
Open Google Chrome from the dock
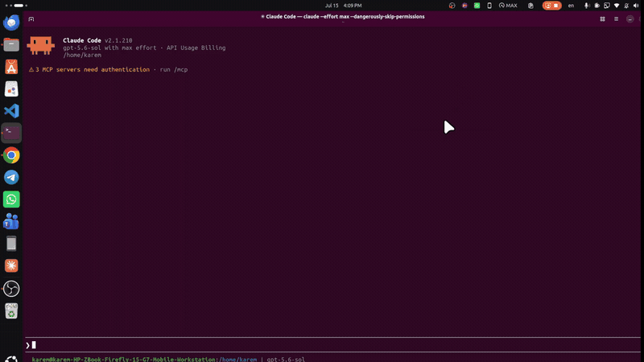click(x=11, y=155)
